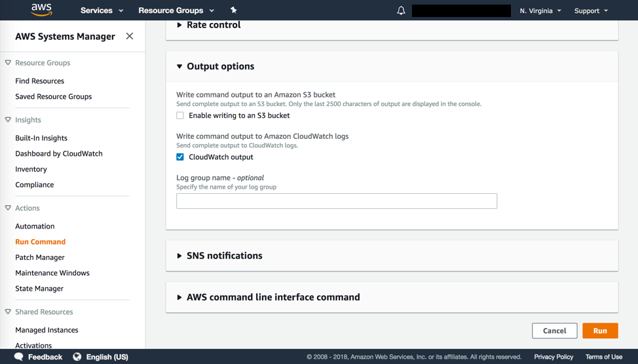
Task: Open Saved Resource Groups in sidebar
Action: 53,96
